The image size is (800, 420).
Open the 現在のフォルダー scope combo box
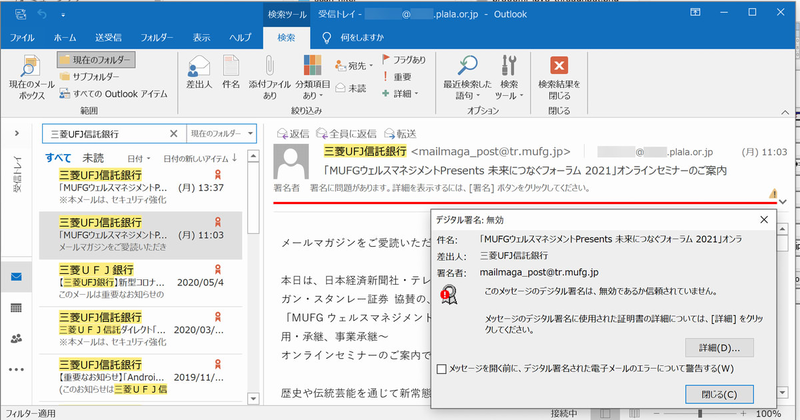coord(221,134)
